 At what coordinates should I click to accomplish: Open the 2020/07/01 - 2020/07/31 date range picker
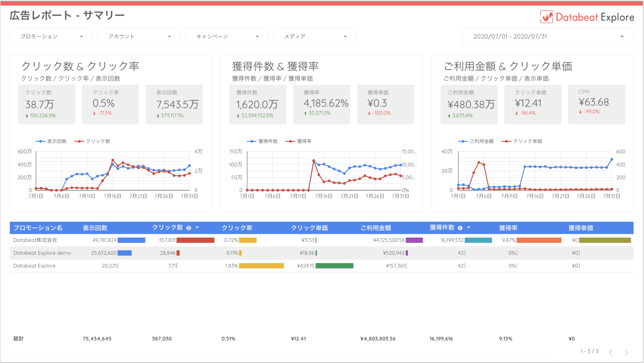pos(548,36)
